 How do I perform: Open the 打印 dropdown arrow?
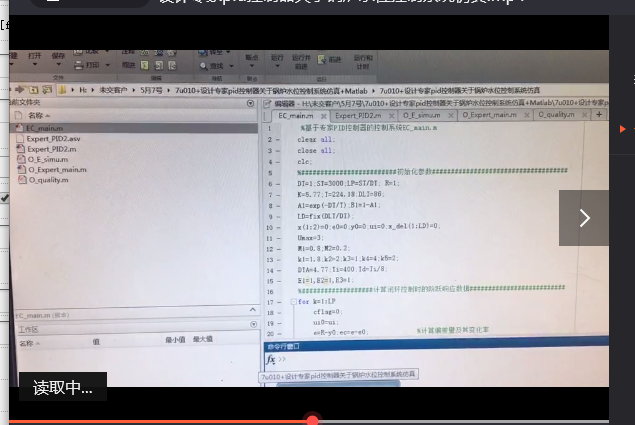(108, 65)
